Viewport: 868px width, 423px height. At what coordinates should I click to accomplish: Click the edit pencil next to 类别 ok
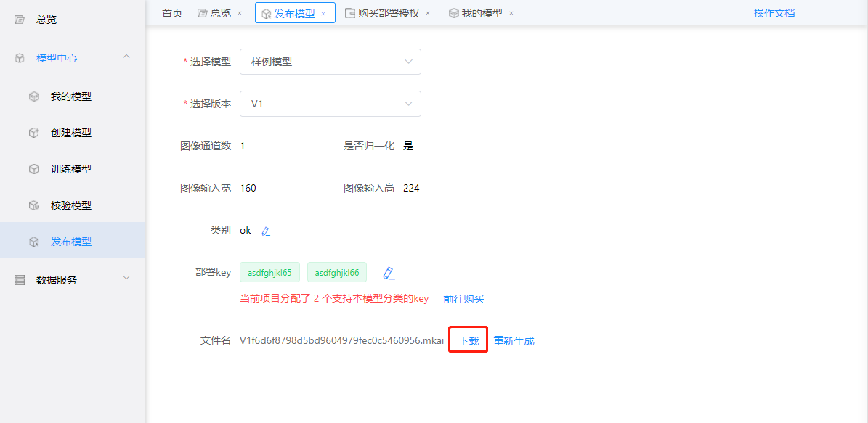click(266, 231)
